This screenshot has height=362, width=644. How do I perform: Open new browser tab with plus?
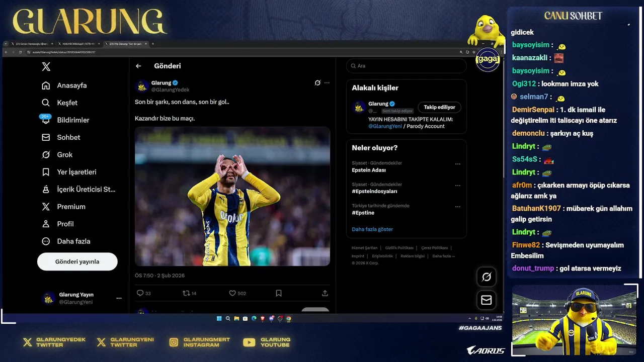(x=153, y=44)
